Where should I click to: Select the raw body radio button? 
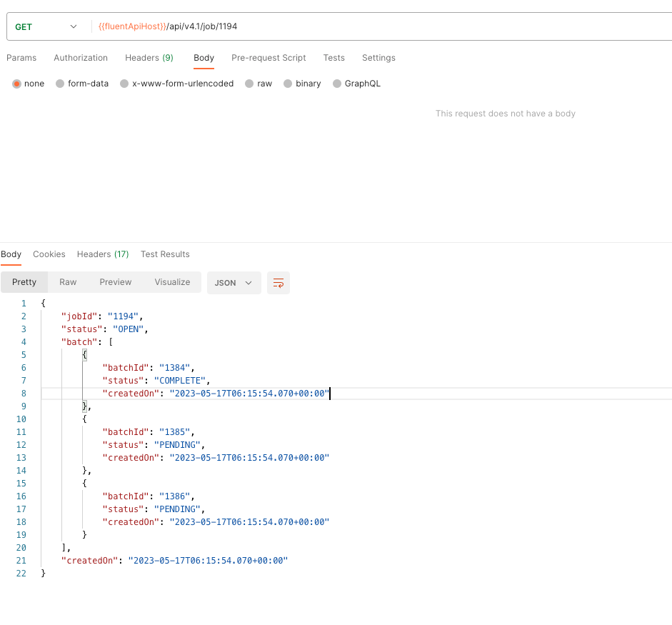pos(249,84)
